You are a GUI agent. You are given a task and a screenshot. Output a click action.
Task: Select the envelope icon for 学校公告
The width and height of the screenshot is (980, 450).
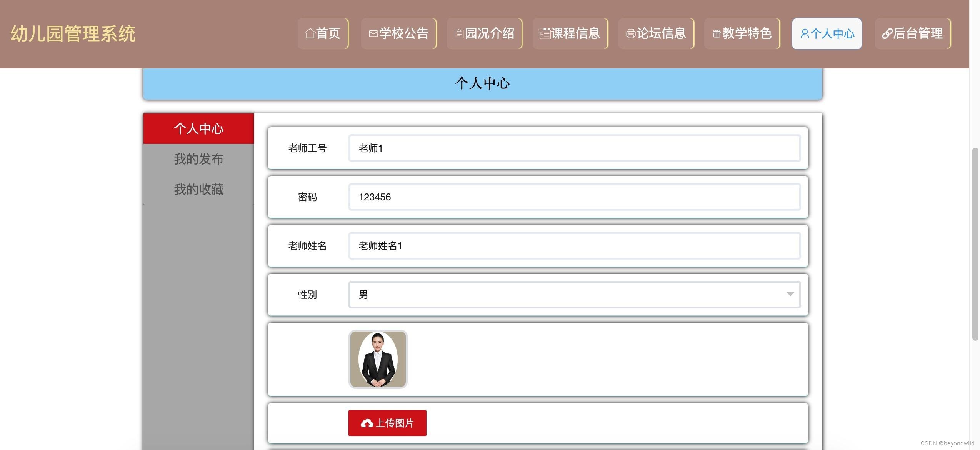(372, 33)
